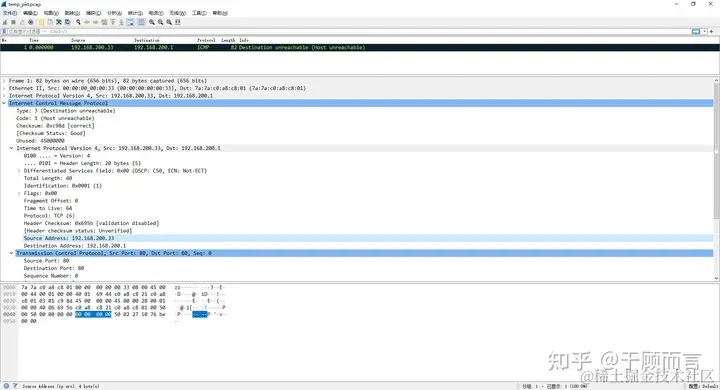720x390 pixels.
Task: Collapse the Transmission Control Protocol node
Action: (11, 253)
